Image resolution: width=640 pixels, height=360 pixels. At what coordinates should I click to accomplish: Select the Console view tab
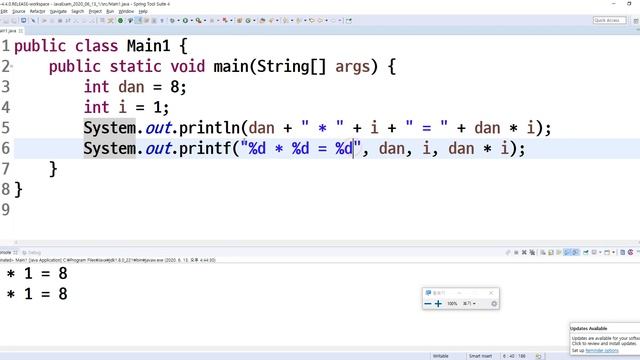(8, 252)
